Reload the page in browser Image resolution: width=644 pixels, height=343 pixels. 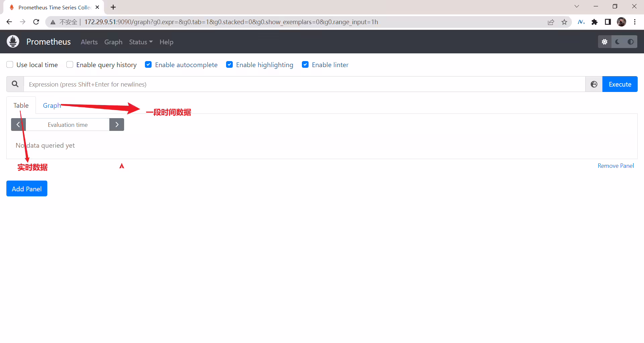(36, 22)
